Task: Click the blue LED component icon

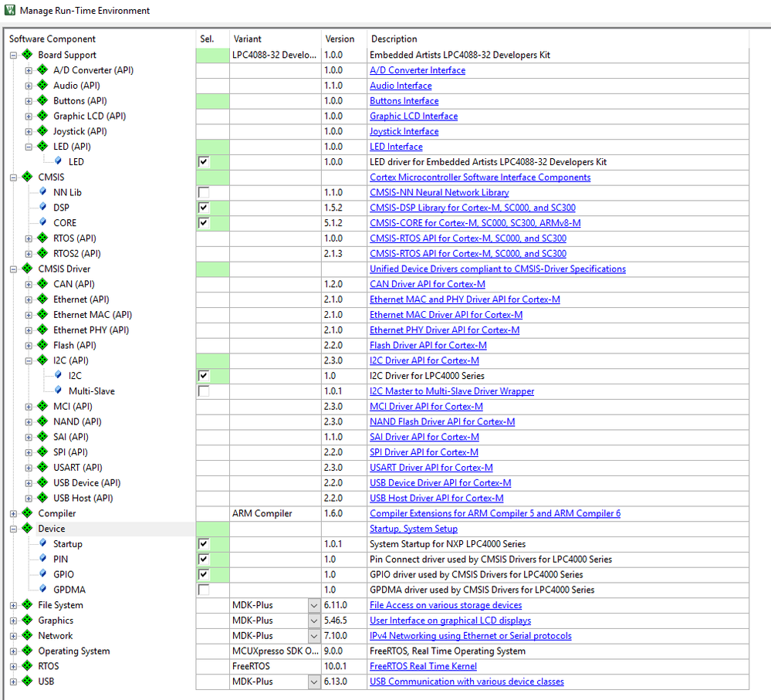Action: tap(58, 161)
